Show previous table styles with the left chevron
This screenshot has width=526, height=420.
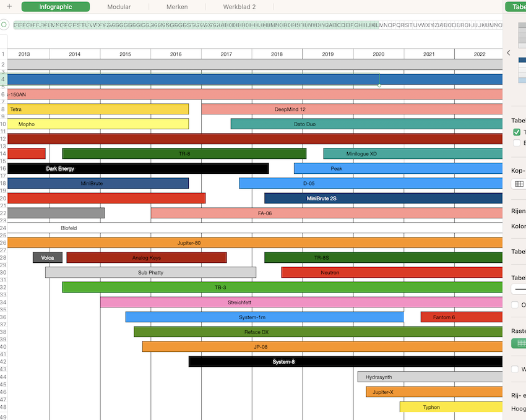click(509, 53)
